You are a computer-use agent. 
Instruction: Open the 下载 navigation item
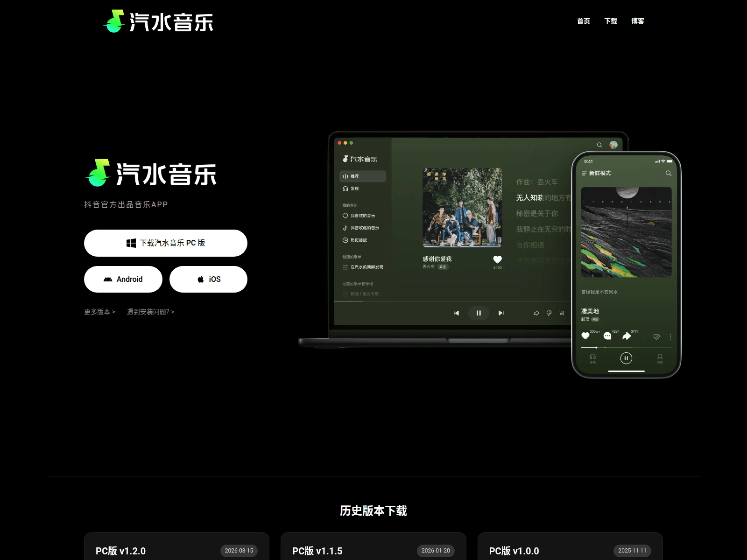click(x=611, y=21)
